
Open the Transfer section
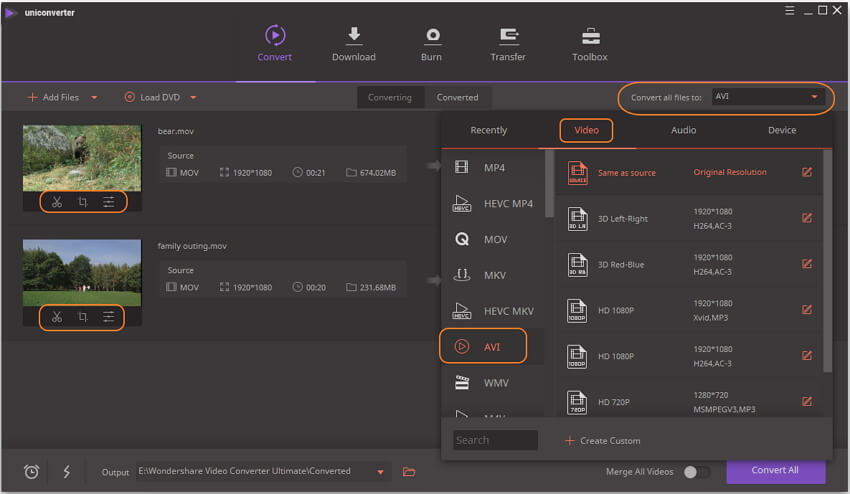508,43
